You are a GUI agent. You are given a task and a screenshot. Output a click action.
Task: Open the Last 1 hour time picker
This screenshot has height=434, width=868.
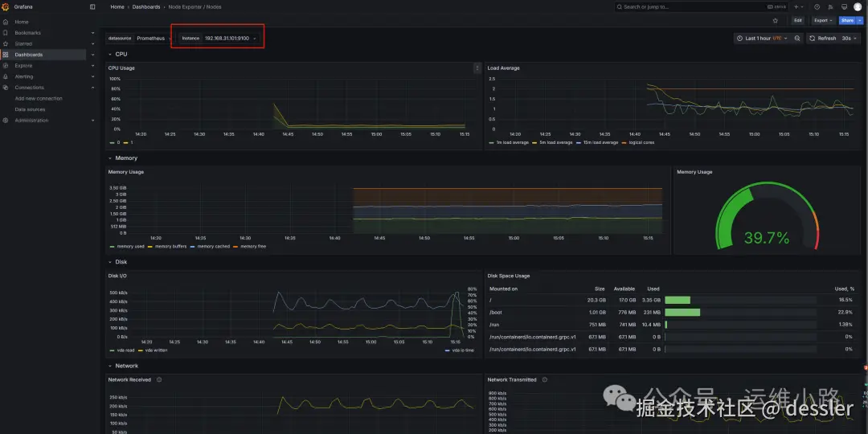762,39
